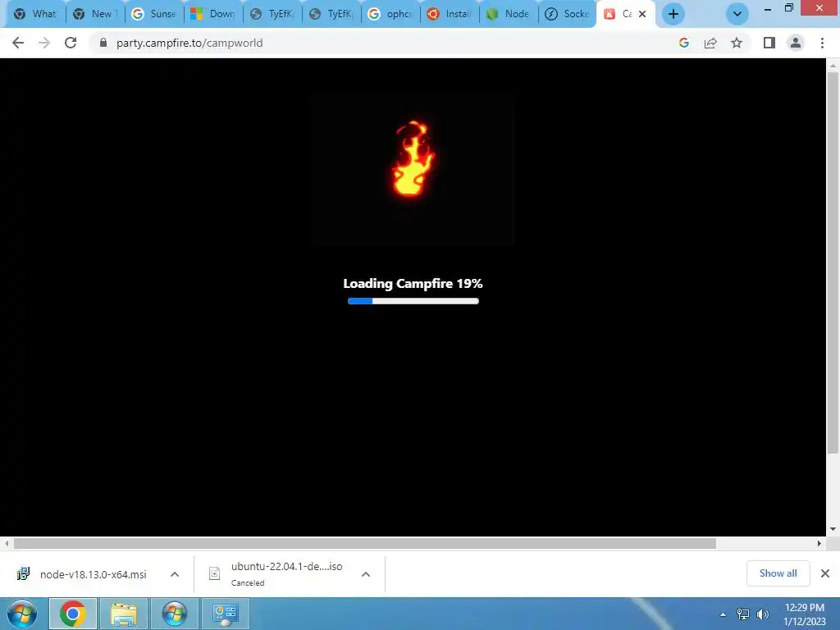Switch to the "What" tab
The width and height of the screenshot is (840, 630).
pos(34,14)
